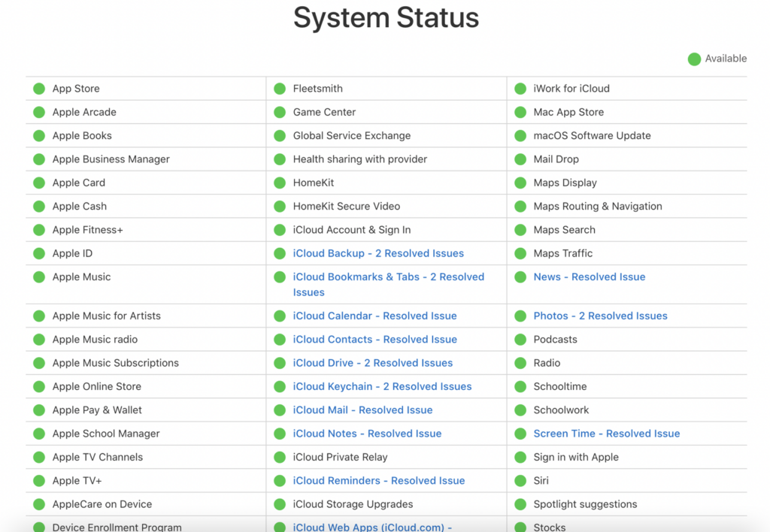The height and width of the screenshot is (532, 770).
Task: Click the status dot beside Fleetsmith
Action: 280,89
